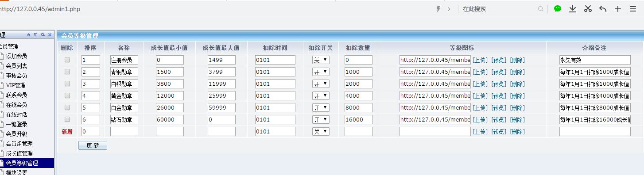Tick delete checkbox for 注册会员 row

67,60
